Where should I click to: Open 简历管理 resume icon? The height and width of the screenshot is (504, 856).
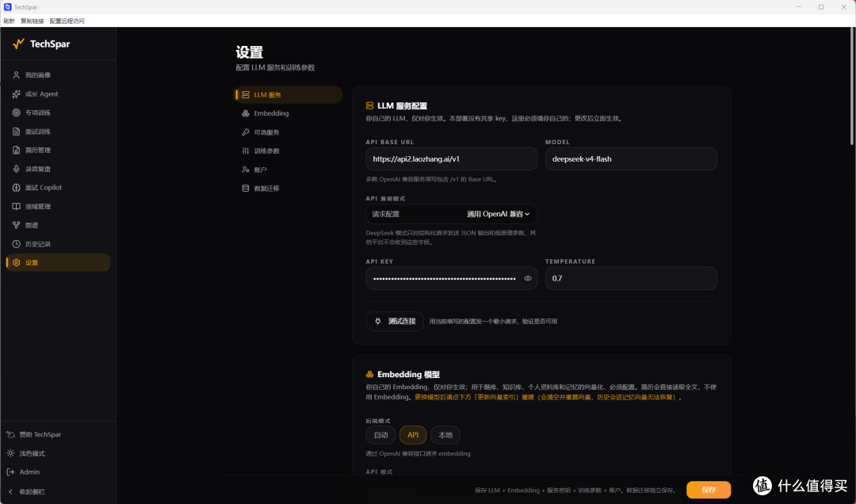click(x=17, y=150)
